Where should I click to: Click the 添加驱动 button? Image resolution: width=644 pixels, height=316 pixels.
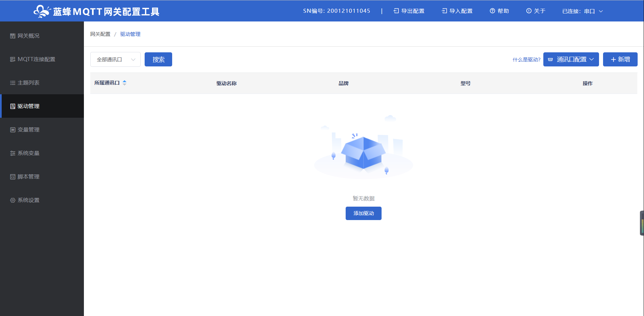tap(363, 213)
